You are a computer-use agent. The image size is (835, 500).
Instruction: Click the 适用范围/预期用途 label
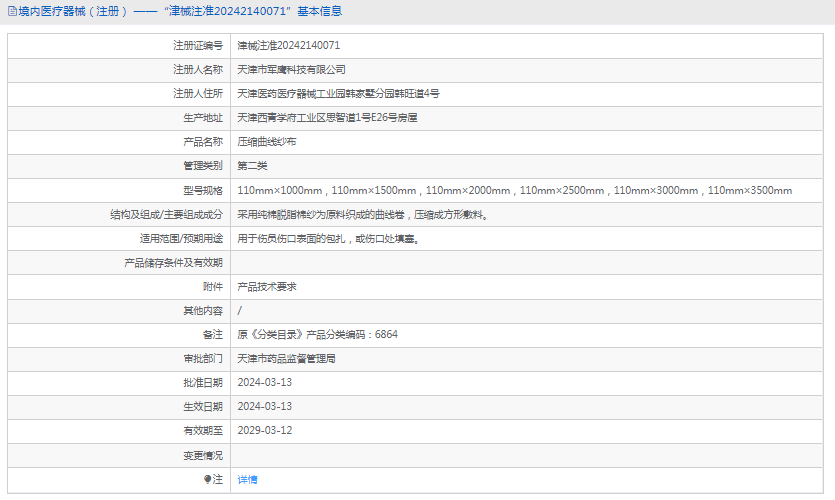pos(182,239)
